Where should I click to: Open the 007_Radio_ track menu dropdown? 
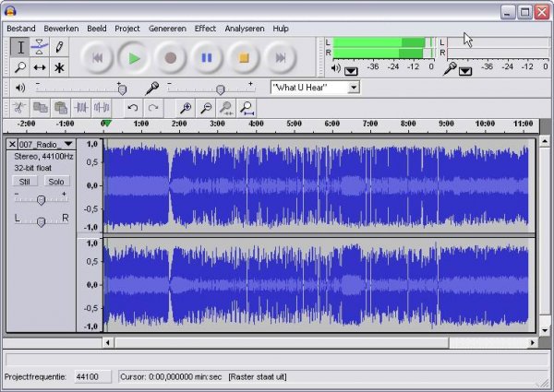point(68,144)
